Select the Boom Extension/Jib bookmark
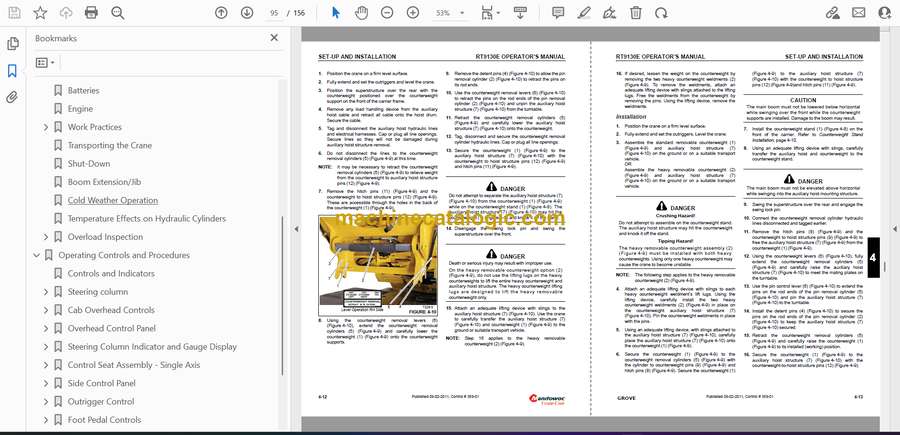 (x=104, y=182)
